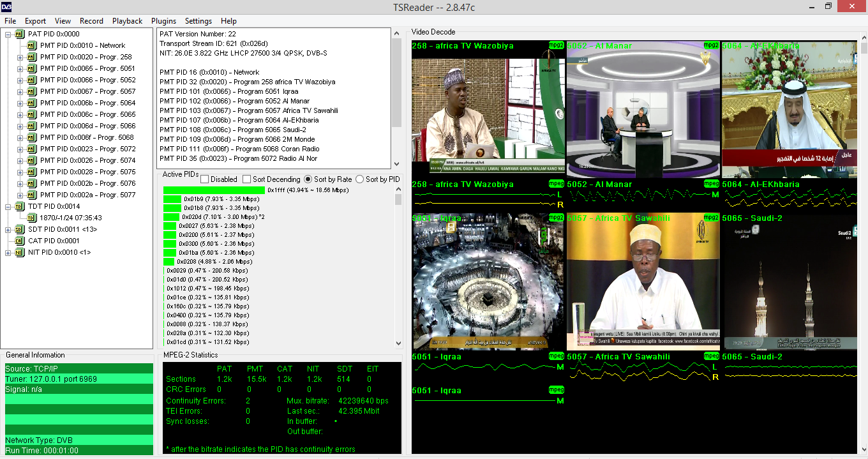Open the Plugins menu
The height and width of the screenshot is (459, 868).
click(x=163, y=21)
